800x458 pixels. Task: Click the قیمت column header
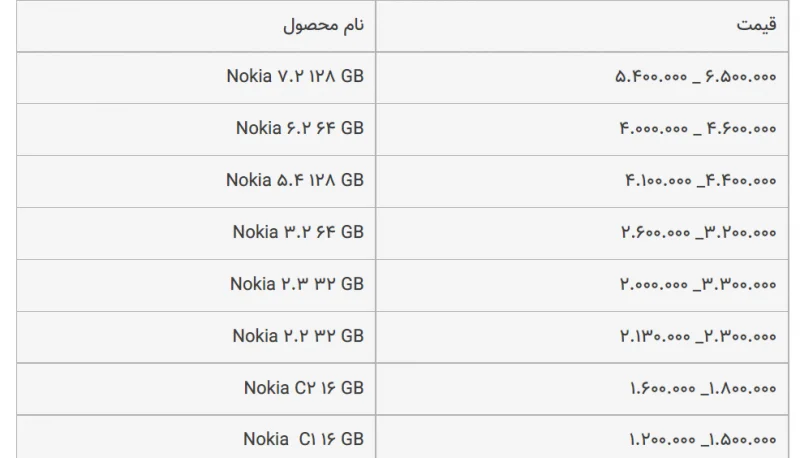[582, 26]
